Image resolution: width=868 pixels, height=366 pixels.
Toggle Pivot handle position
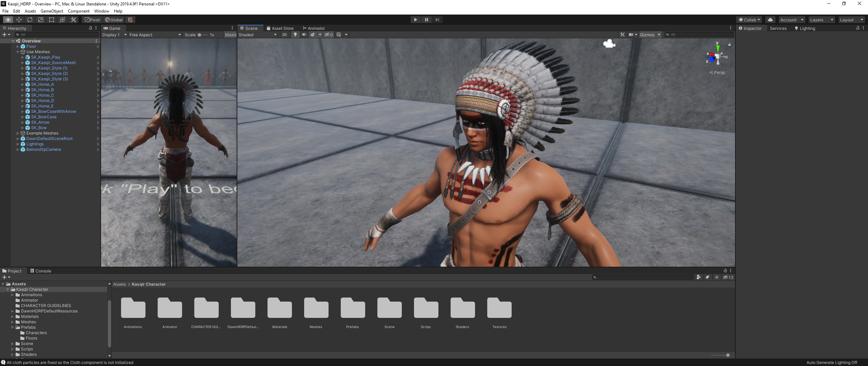click(x=92, y=20)
